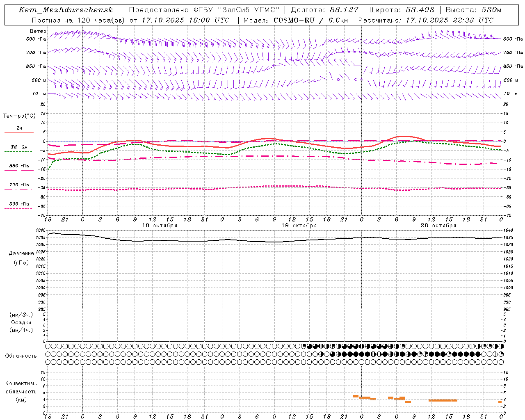Click the solid red line sample under 2м legend
Image resolution: width=525 pixels, height=420 pixels.
(x=19, y=133)
